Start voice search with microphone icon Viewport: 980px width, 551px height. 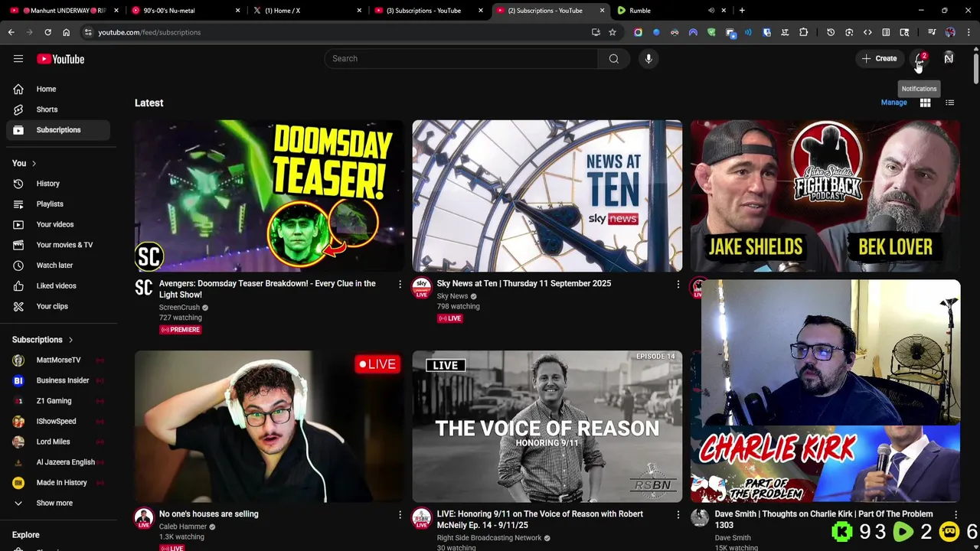[648, 59]
